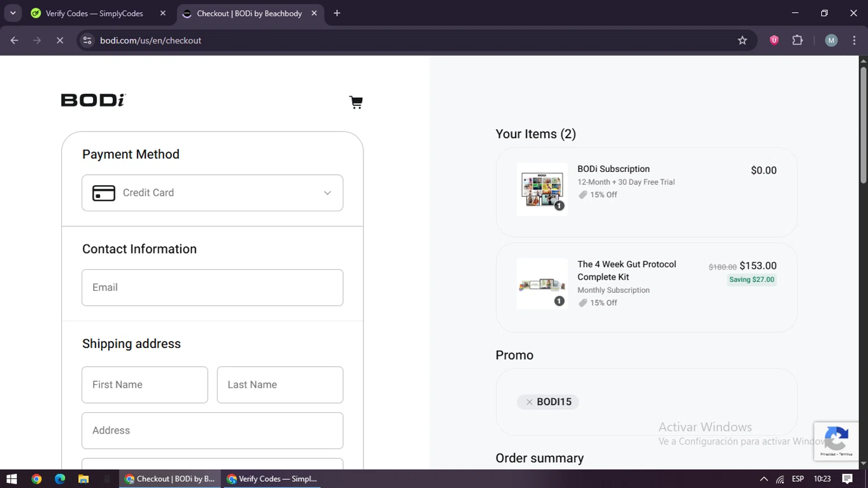Click the BODi Subscription title
The height and width of the screenshot is (488, 868).
tap(613, 169)
